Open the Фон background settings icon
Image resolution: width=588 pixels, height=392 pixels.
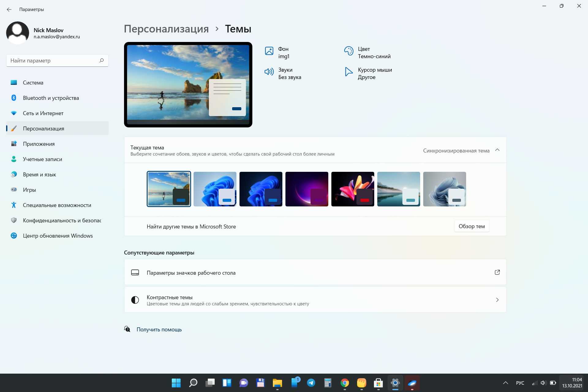coord(269,51)
